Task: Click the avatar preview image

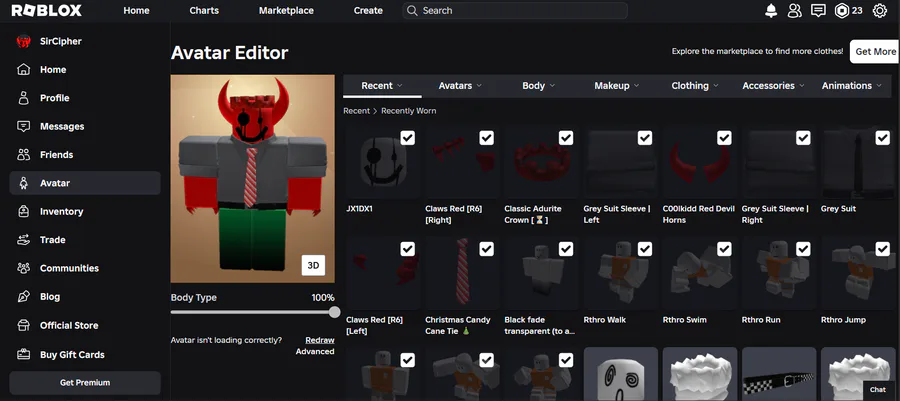Action: point(253,178)
